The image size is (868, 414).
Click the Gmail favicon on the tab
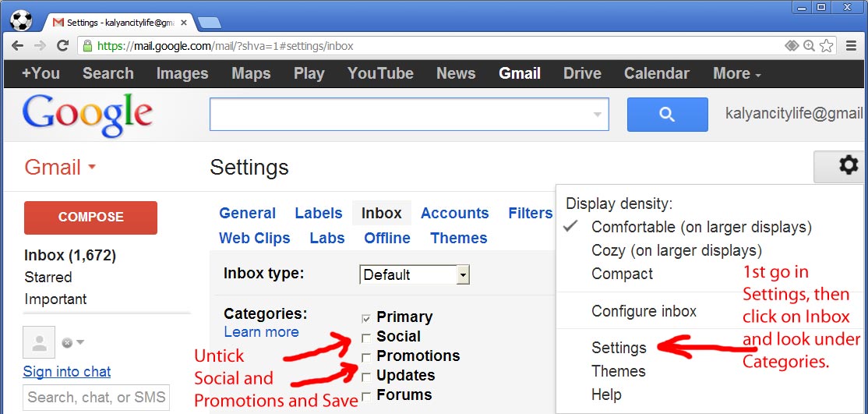(58, 23)
